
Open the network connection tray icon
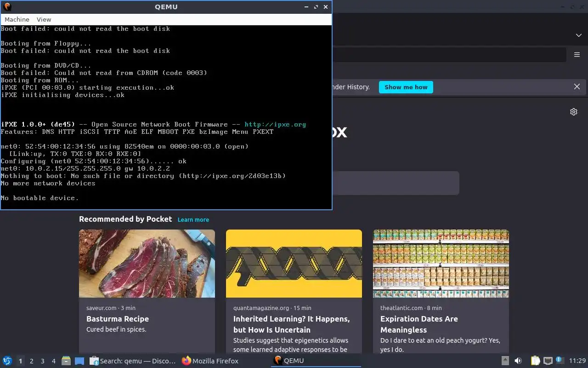548,361
